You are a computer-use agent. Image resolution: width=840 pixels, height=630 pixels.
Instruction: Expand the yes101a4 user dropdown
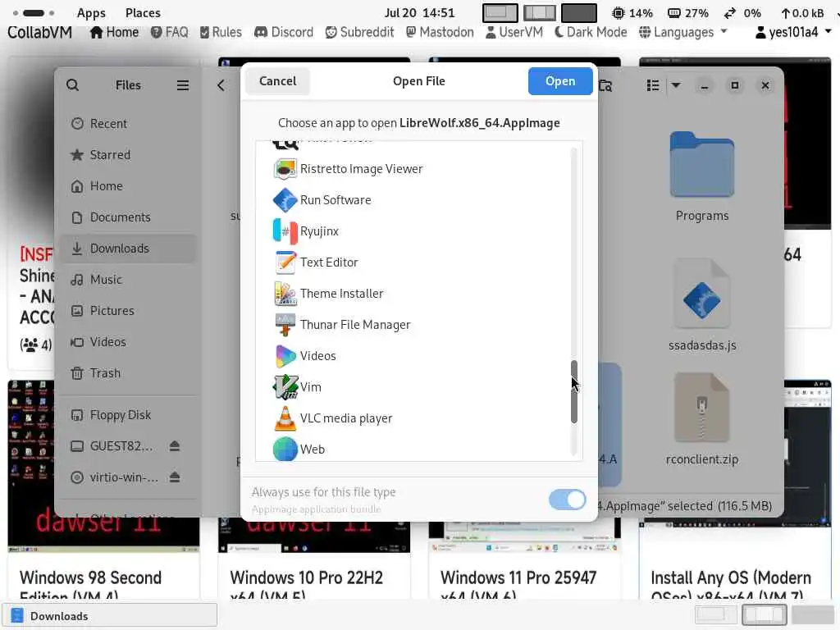[x=793, y=32]
